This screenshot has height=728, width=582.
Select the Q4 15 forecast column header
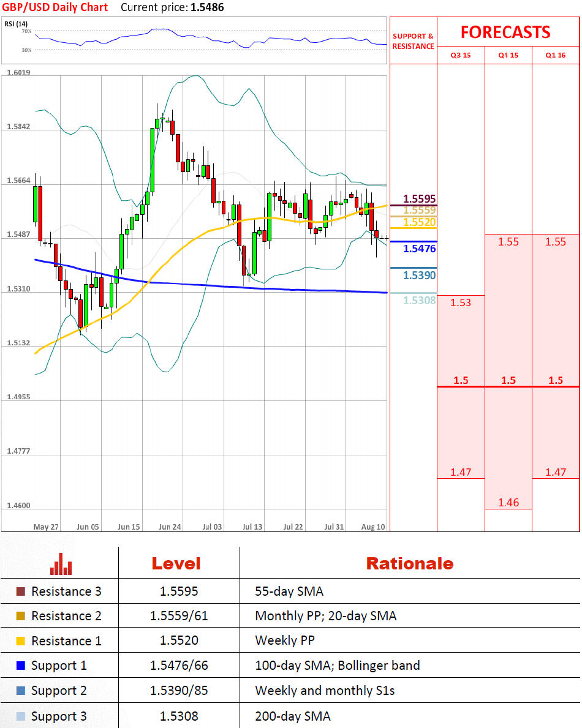508,55
